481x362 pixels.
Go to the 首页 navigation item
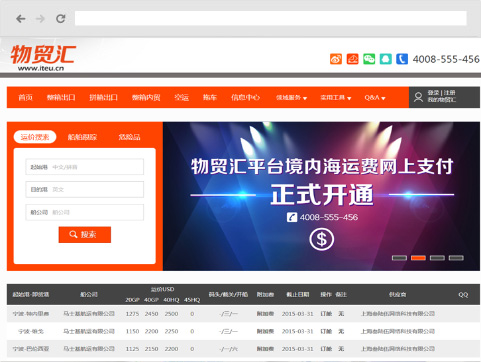pos(25,97)
